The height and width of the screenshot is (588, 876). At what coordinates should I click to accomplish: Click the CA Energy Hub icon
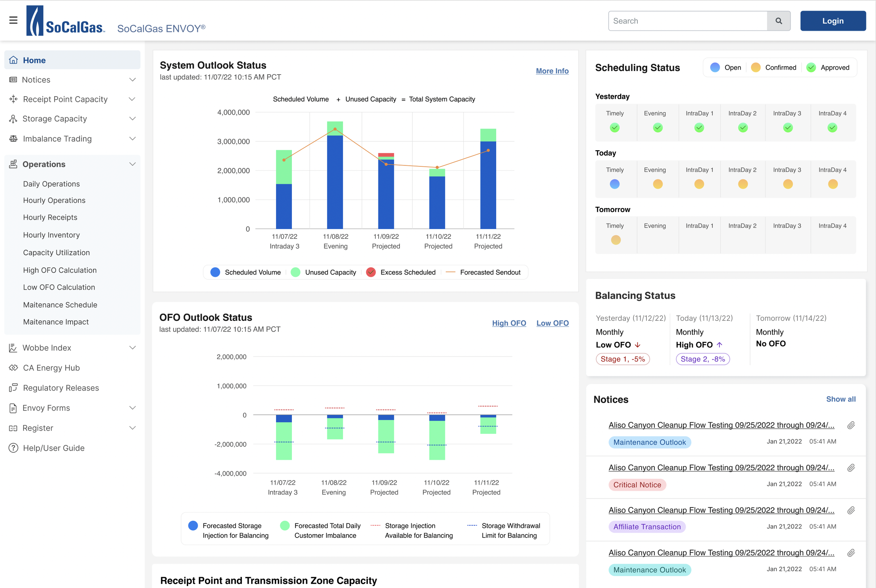14,368
